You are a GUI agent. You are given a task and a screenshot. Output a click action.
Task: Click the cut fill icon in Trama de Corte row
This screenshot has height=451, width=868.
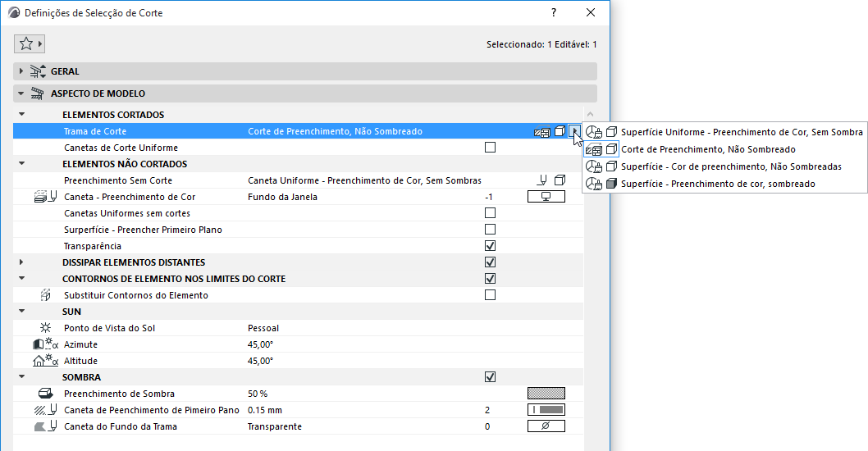tap(542, 132)
